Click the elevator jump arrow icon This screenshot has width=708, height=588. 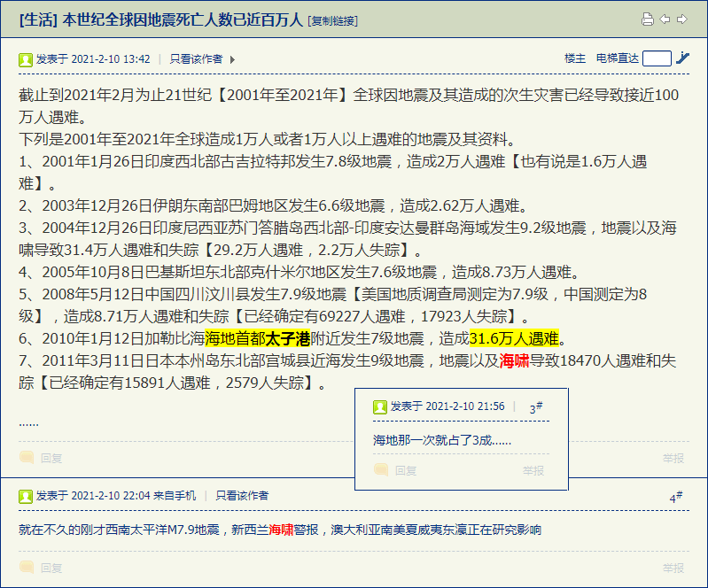click(x=682, y=58)
